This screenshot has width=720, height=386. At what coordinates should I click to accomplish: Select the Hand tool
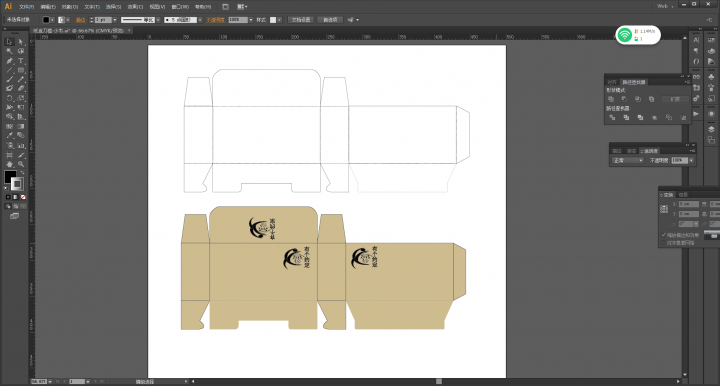tap(9, 164)
